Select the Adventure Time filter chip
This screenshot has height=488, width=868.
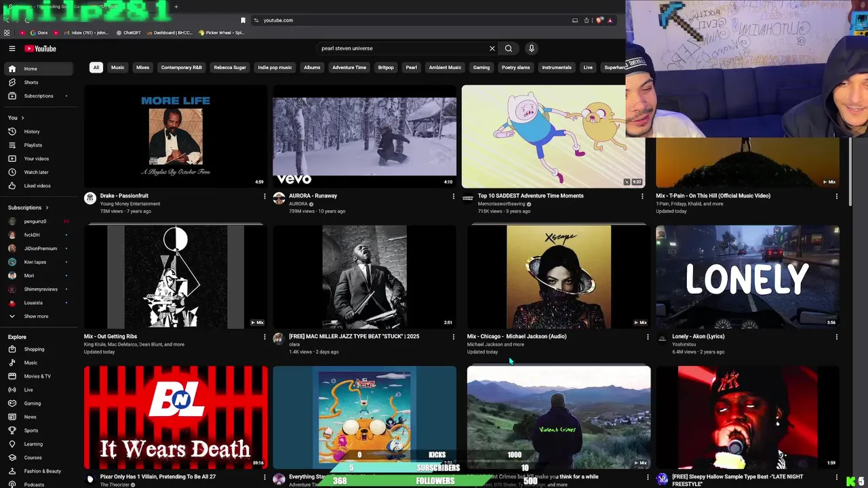click(x=349, y=68)
